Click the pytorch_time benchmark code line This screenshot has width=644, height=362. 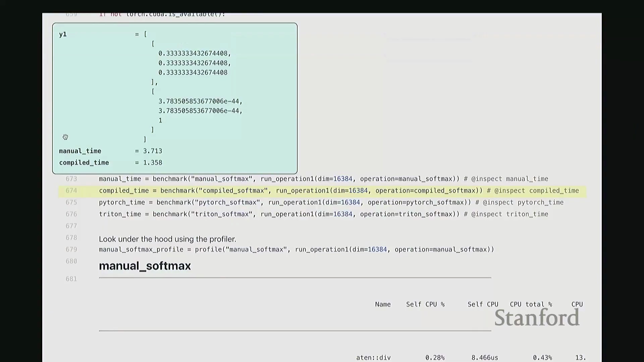coord(331,202)
